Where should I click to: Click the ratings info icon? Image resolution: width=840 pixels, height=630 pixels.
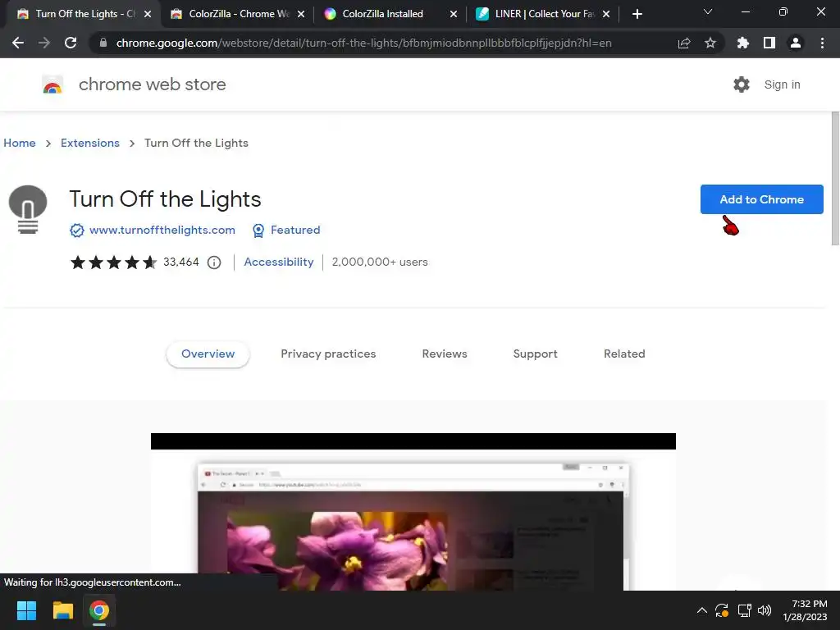click(214, 262)
